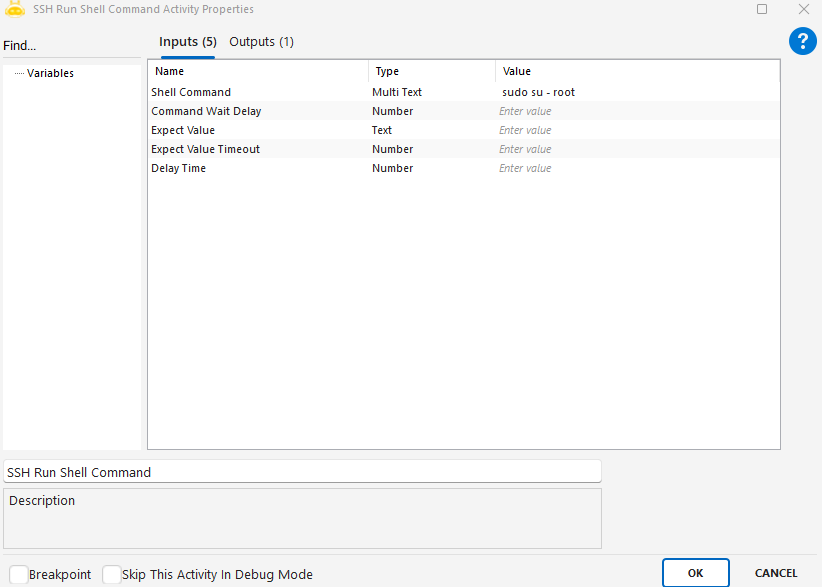Click the Command Wait Delay value field

pos(636,111)
